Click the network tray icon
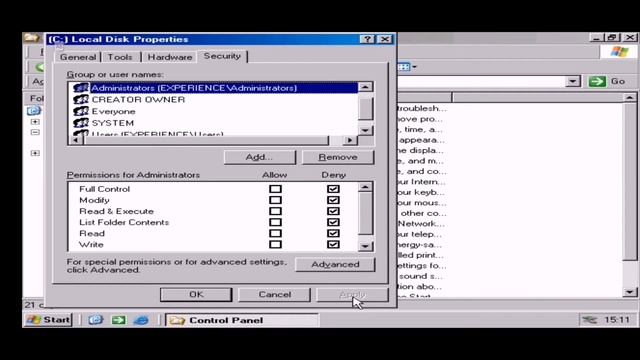 [589, 320]
